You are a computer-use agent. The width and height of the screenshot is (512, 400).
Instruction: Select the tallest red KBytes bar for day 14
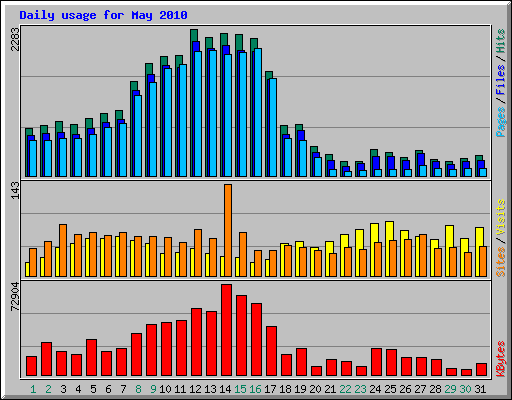[227, 330]
